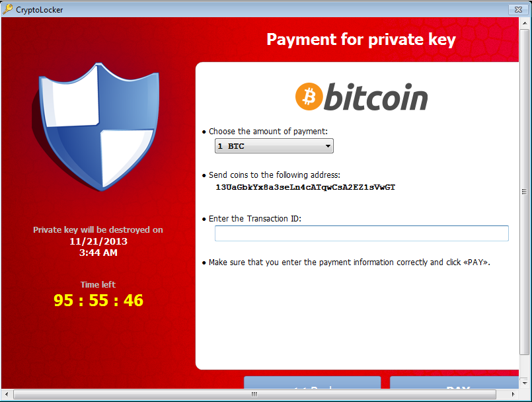Click the 11/21/2013 destruction date text
The image size is (532, 402).
pyautogui.click(x=98, y=241)
